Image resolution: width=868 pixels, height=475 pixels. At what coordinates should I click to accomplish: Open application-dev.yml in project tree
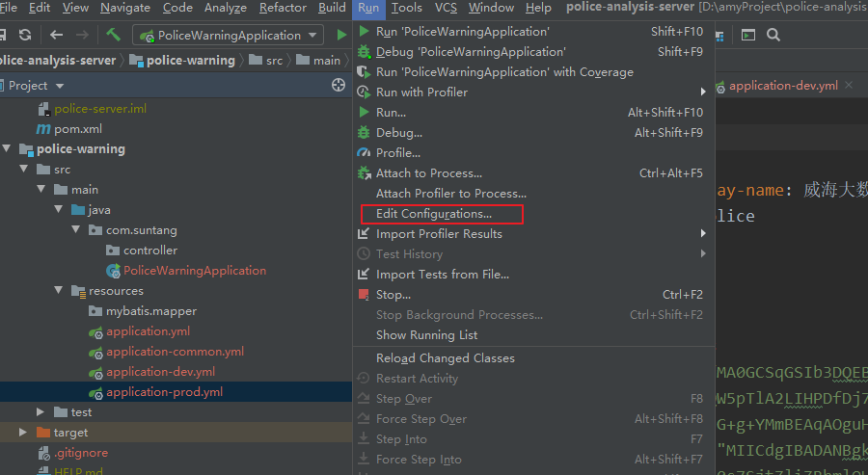(x=160, y=372)
